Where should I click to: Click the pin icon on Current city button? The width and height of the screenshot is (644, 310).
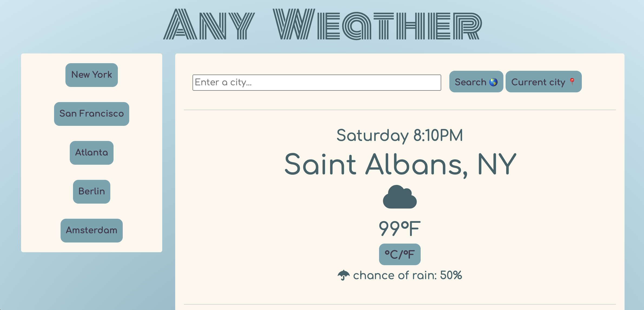(x=572, y=82)
